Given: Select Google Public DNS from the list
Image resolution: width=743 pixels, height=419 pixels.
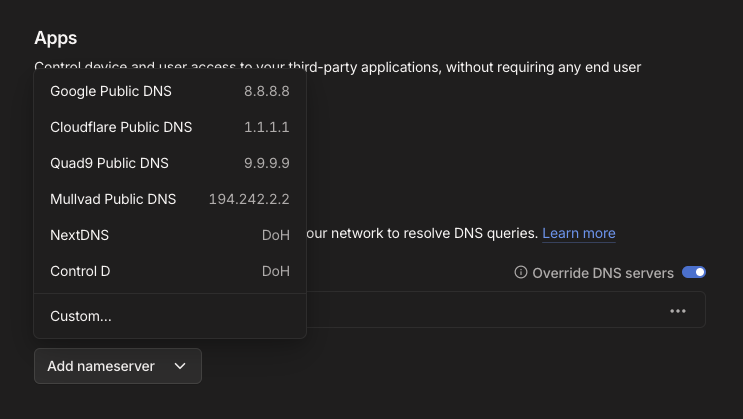Looking at the screenshot, I should click(111, 91).
